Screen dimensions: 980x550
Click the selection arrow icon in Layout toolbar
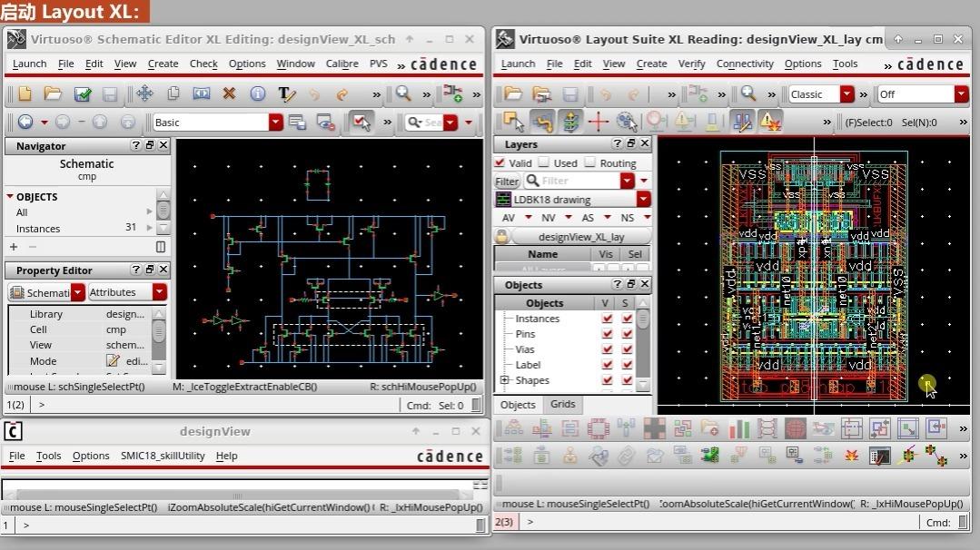[513, 121]
